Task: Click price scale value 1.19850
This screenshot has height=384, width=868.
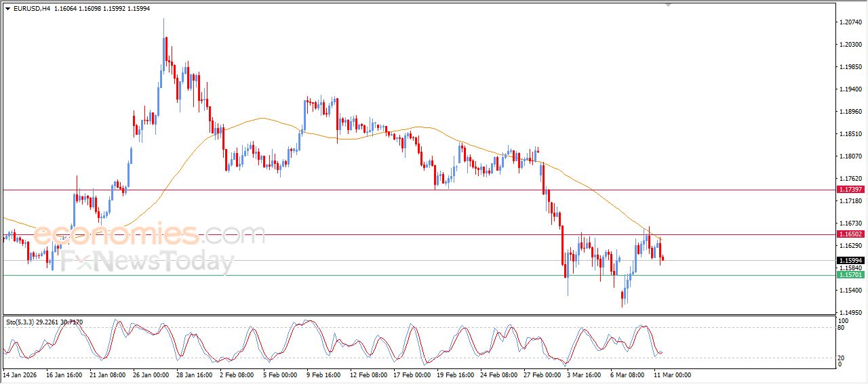Action: [850, 67]
